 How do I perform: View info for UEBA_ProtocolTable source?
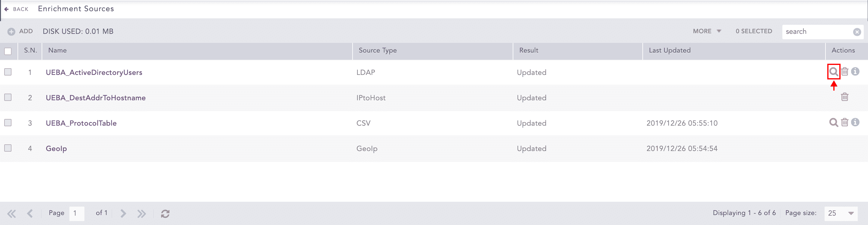[856, 122]
